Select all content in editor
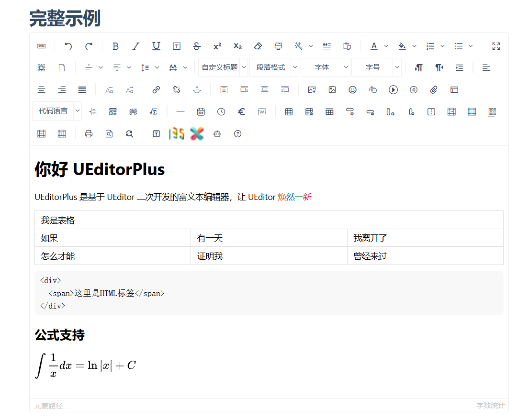This screenshot has height=420, width=517. [x=41, y=68]
